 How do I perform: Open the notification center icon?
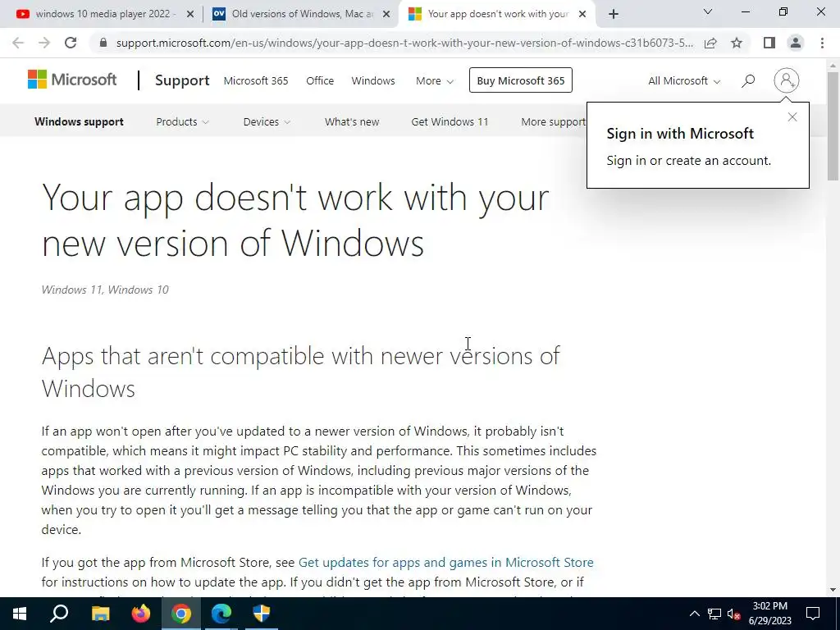coord(813,614)
